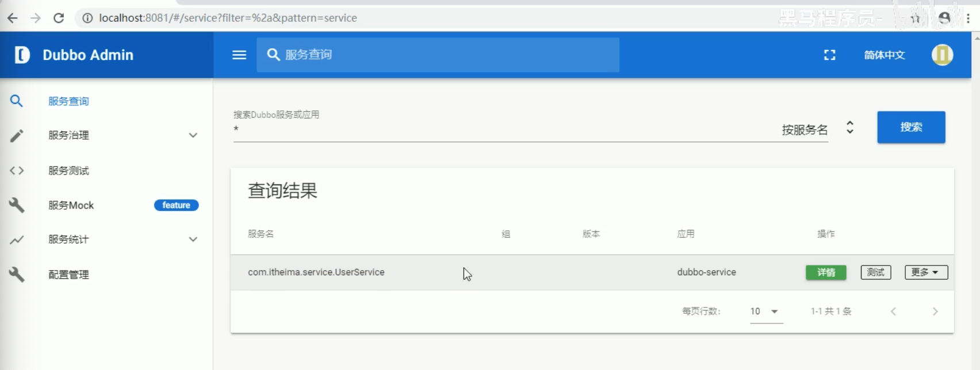This screenshot has height=370, width=980.
Task: Click the Dubbo Admin logo icon
Action: tap(22, 55)
